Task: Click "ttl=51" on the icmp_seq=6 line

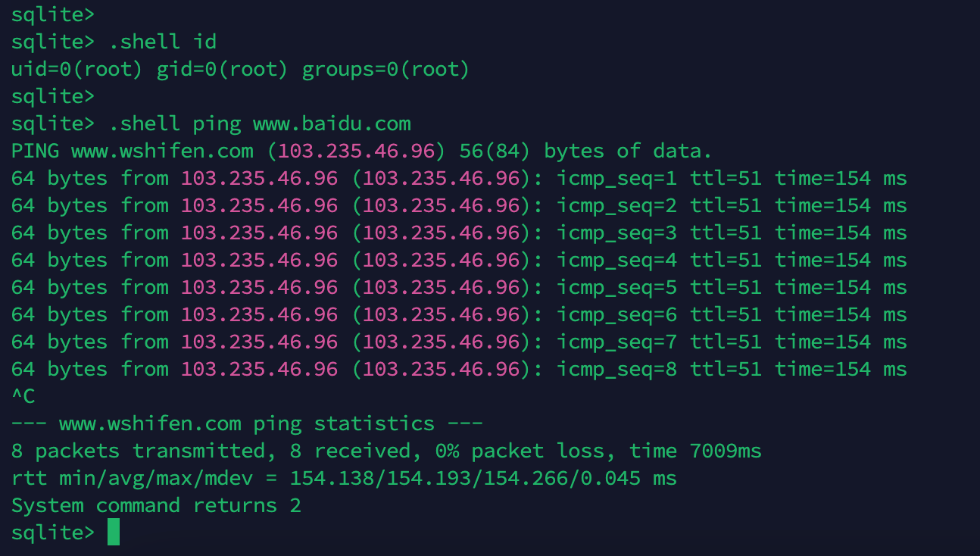Action: tap(726, 314)
